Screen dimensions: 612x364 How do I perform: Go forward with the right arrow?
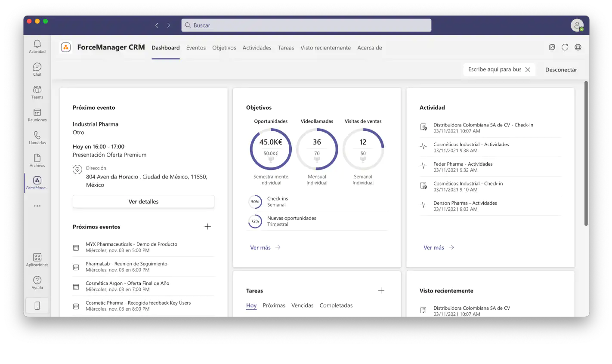pyautogui.click(x=169, y=25)
